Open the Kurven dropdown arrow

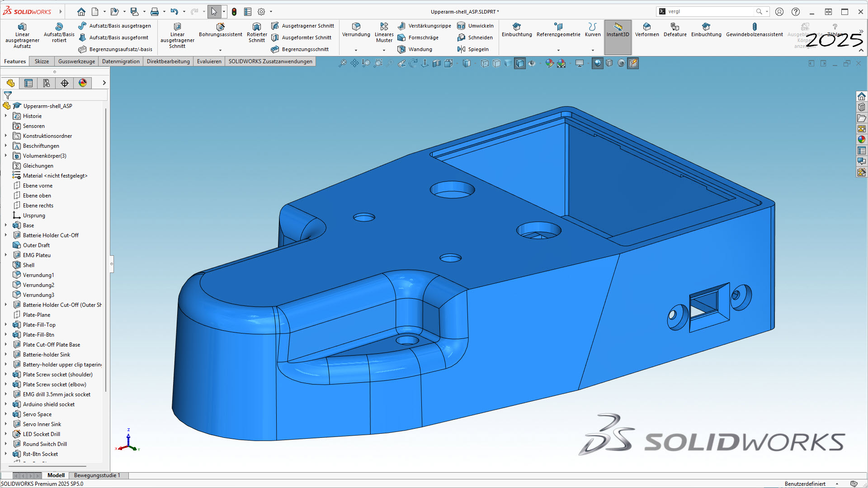pos(593,50)
